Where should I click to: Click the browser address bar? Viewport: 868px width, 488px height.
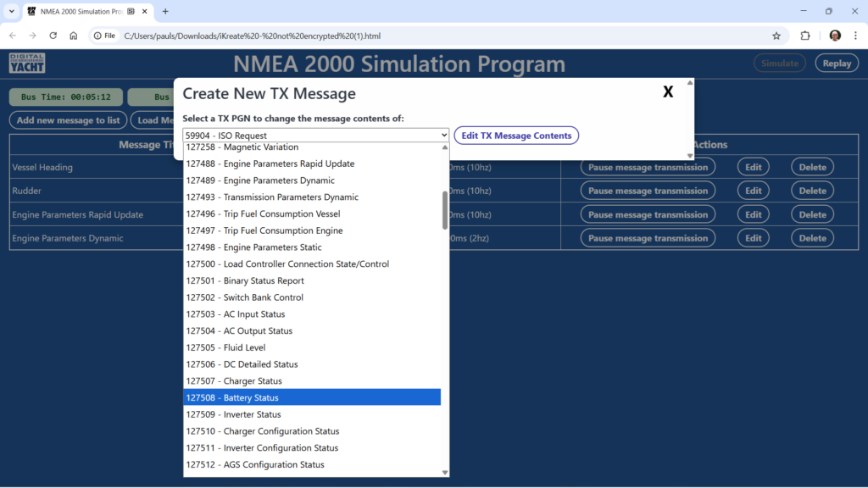[x=424, y=36]
